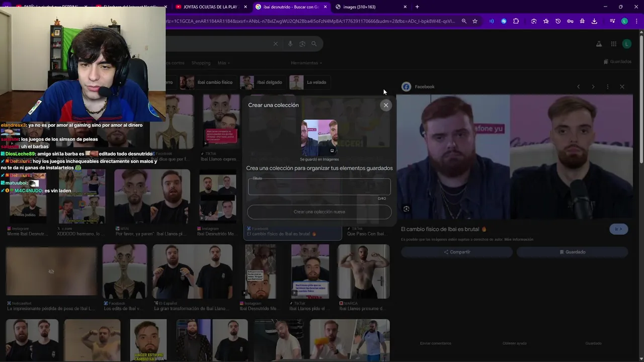Click the blue sound-wave extension icon

492,21
